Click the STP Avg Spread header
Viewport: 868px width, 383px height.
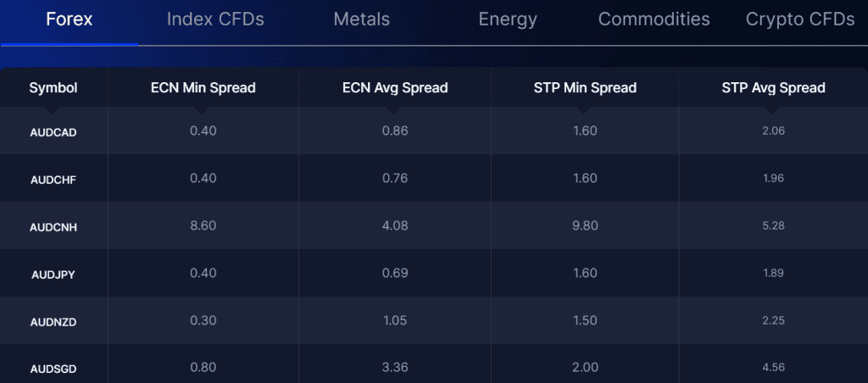773,87
